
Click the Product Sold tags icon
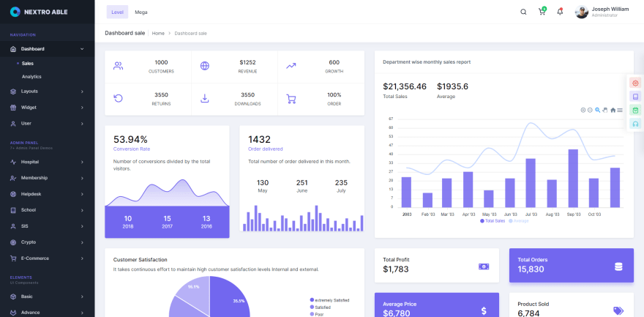tap(618, 311)
